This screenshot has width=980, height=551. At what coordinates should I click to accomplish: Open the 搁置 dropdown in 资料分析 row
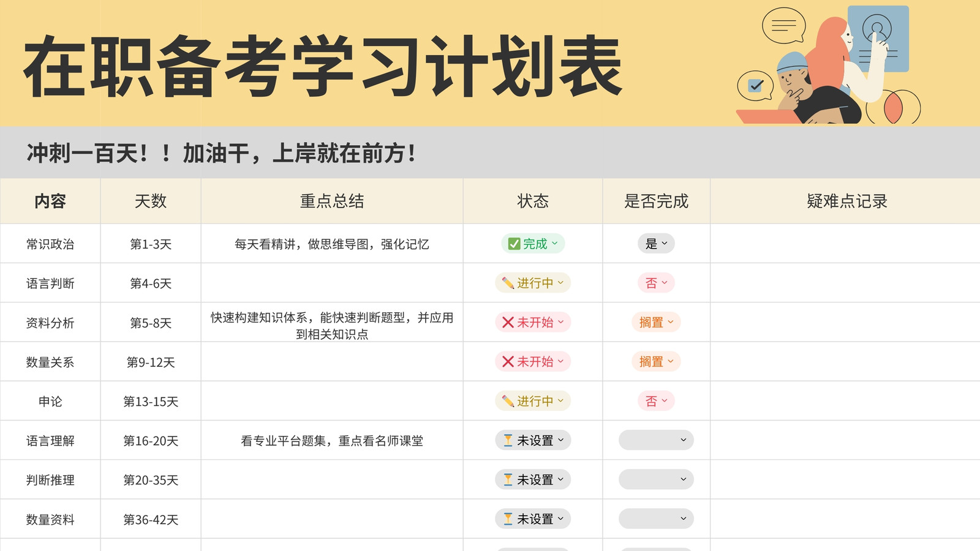pos(656,322)
